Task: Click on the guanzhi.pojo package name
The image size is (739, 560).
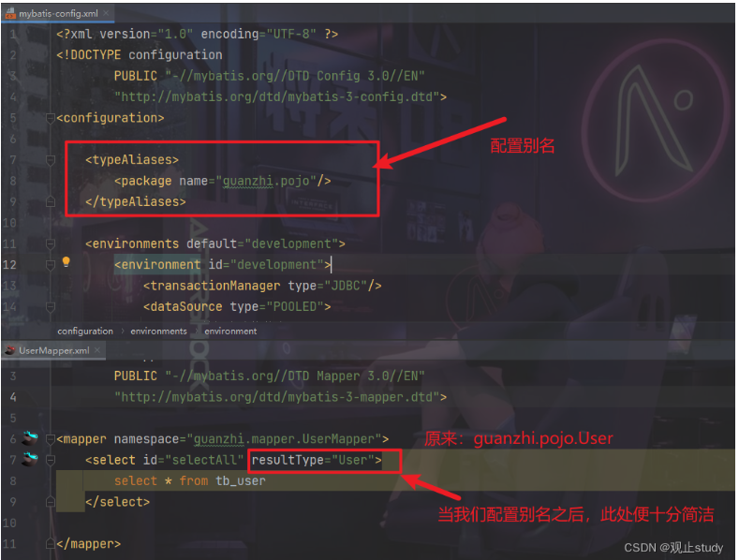Action: coord(266,181)
